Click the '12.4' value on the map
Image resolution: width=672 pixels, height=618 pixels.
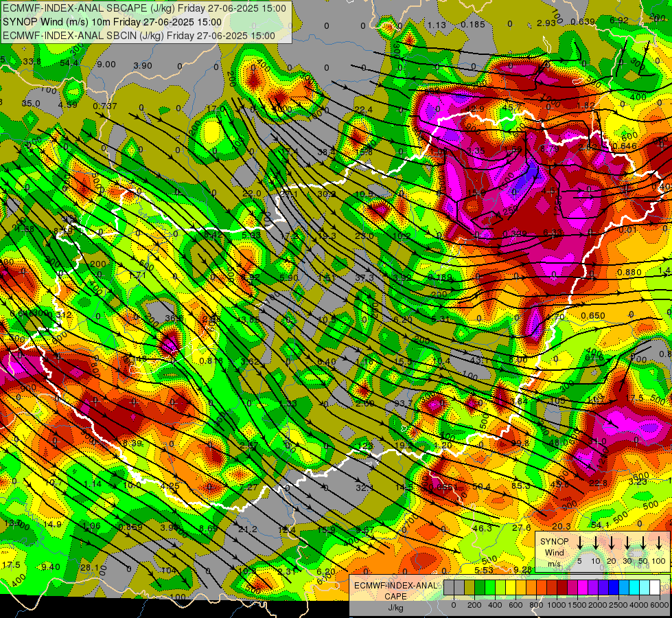click(x=287, y=530)
